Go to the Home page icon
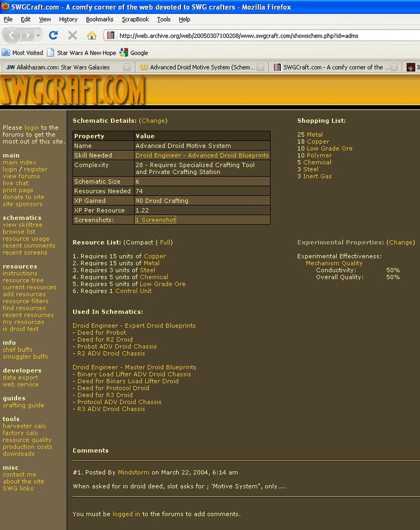The width and height of the screenshot is (420, 530). point(91,35)
